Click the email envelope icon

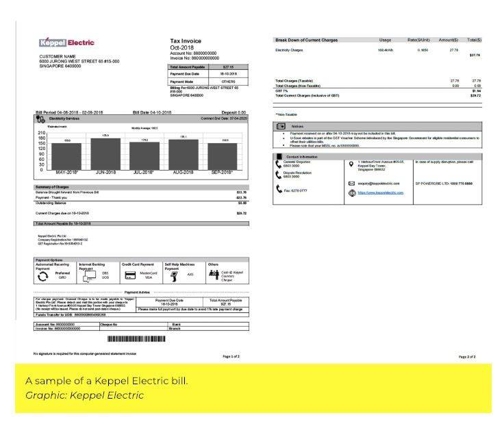pos(352,184)
